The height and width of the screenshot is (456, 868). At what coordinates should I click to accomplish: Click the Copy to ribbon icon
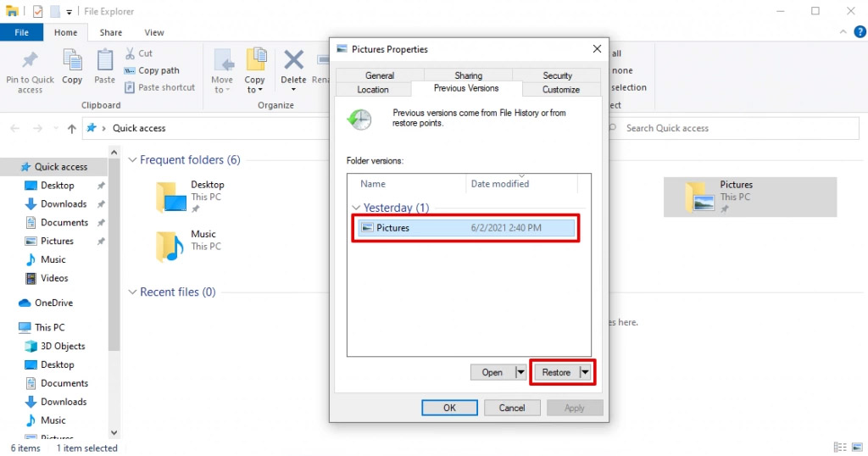coord(256,60)
